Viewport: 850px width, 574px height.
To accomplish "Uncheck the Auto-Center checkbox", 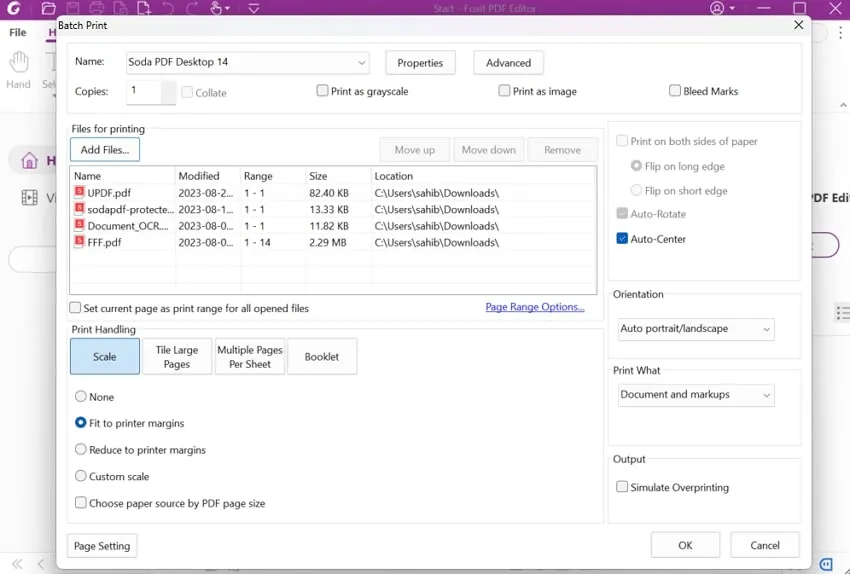I will tap(622, 238).
